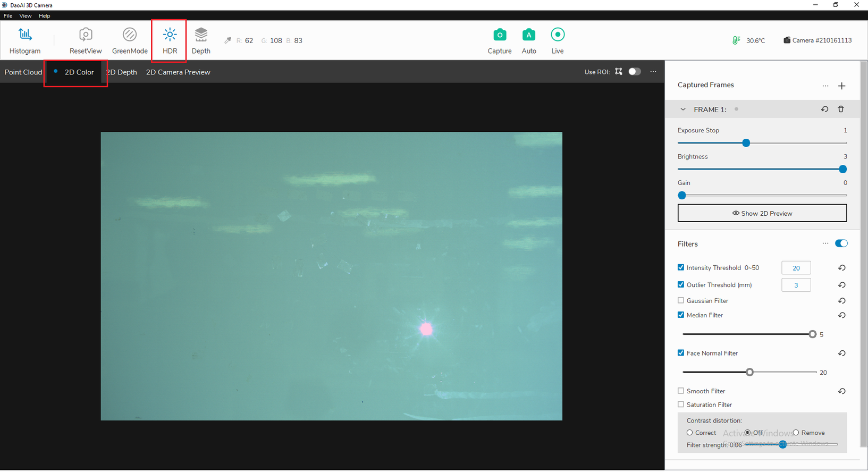Open the View menu
This screenshot has height=472, width=868.
pos(25,16)
